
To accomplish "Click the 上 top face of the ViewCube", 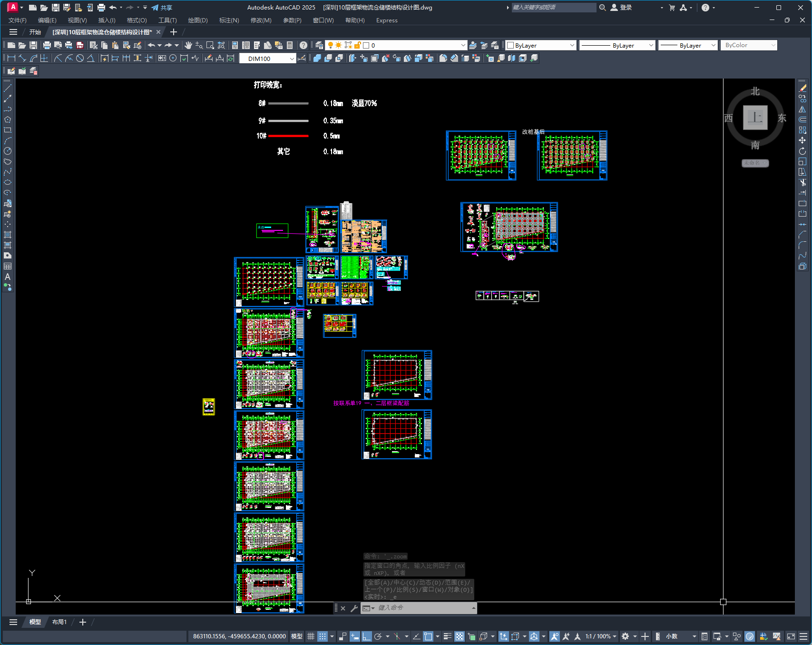I will 755,117.
